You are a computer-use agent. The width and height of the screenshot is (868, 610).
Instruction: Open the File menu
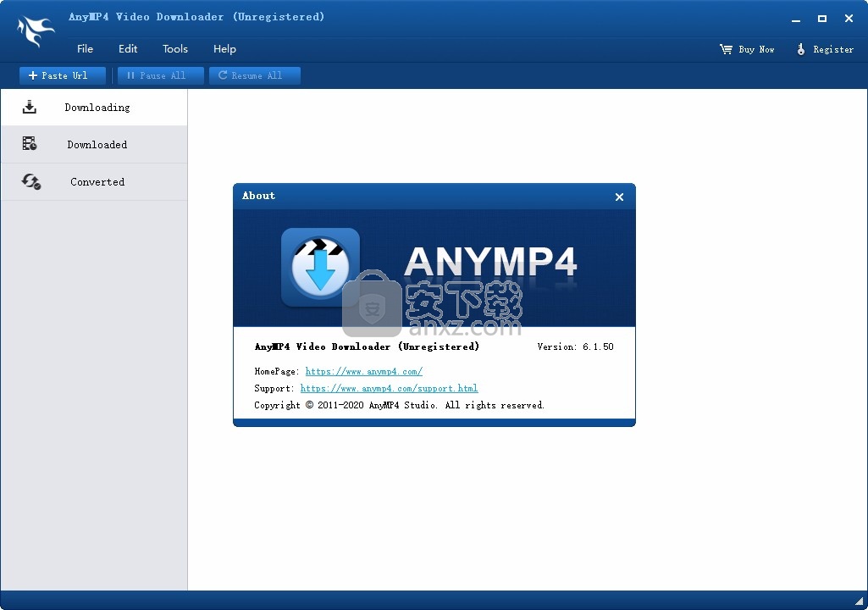coord(85,49)
